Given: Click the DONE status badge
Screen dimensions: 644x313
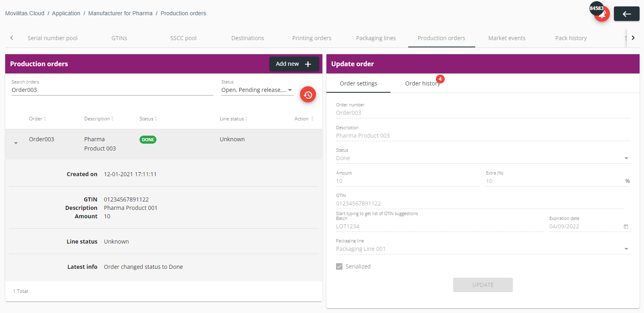Looking at the screenshot, I should click(148, 140).
